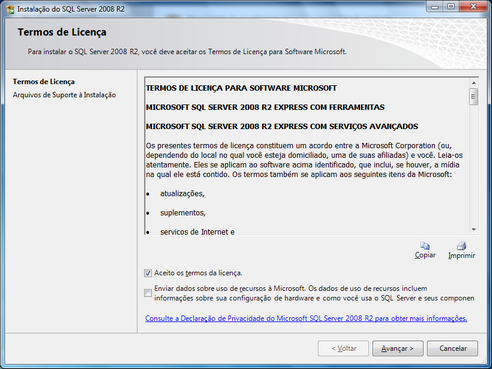Click license text scrollbar up arrow
The height and width of the screenshot is (369, 492).
pyautogui.click(x=474, y=83)
